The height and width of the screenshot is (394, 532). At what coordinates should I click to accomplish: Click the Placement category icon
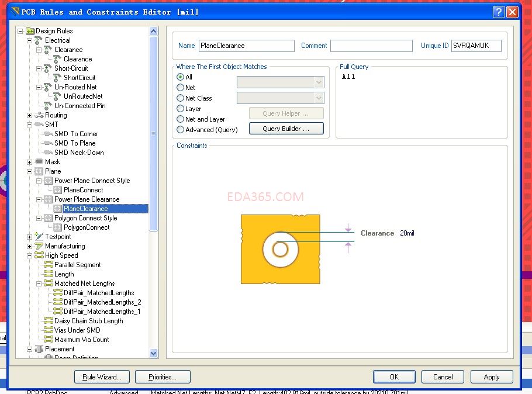pyautogui.click(x=39, y=349)
